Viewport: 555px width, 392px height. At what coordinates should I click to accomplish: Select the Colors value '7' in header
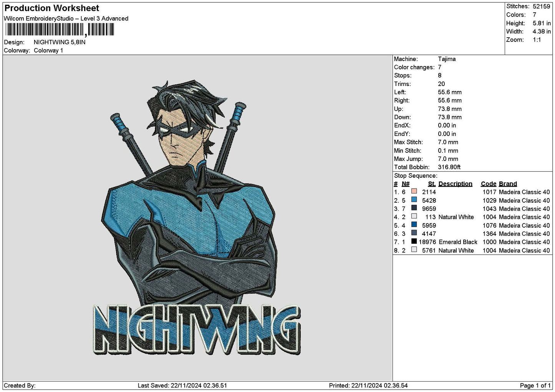click(x=534, y=15)
